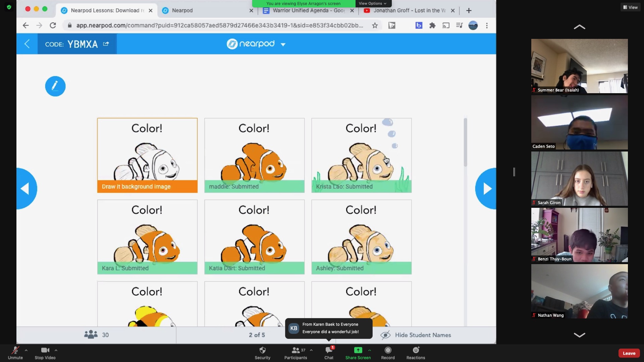This screenshot has height=362, width=644.
Task: Switch to the second Nearpod tab
Action: 207,10
